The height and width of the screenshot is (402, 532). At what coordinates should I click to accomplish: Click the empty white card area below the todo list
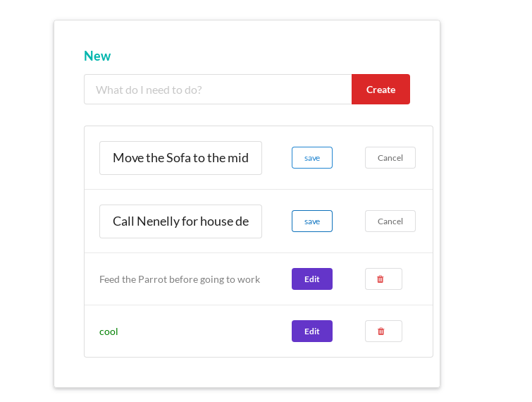[247, 372]
